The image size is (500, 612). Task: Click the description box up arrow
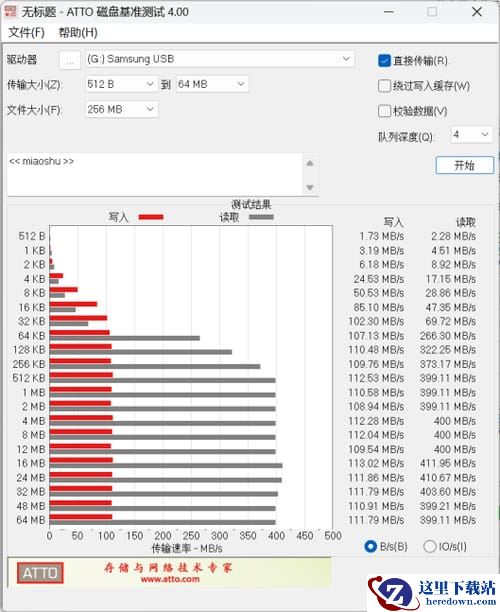310,163
